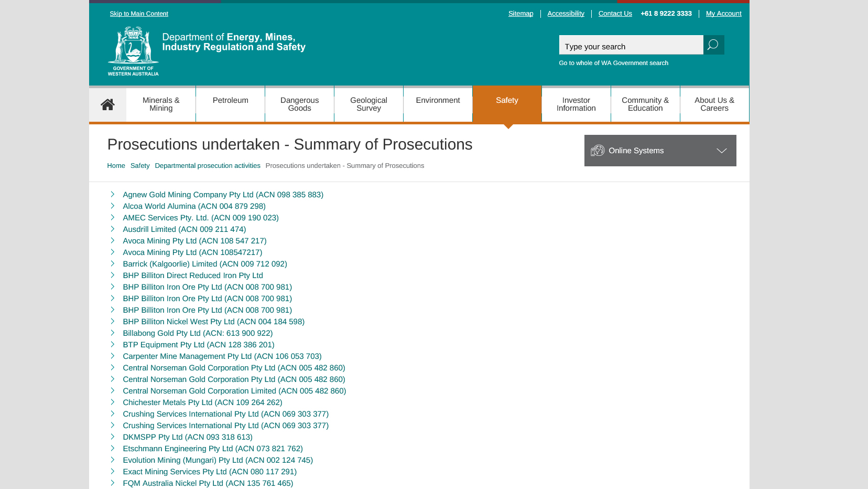
Task: Click chevron beside FQM Australia Nickel
Action: pyautogui.click(x=112, y=483)
